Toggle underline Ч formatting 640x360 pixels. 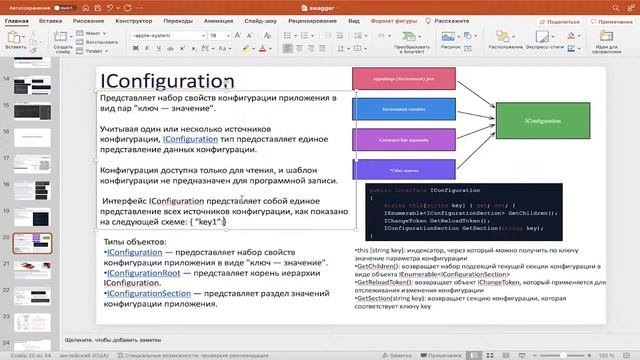(158, 49)
